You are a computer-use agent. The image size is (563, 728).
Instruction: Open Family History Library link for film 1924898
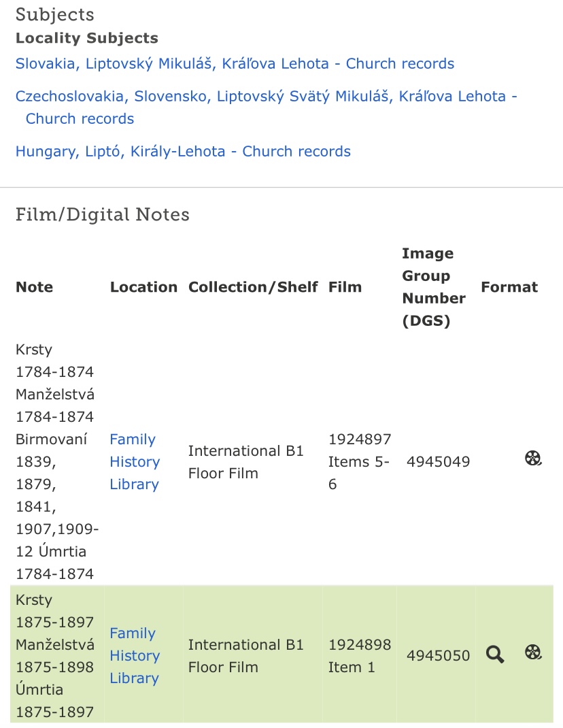[134, 656]
